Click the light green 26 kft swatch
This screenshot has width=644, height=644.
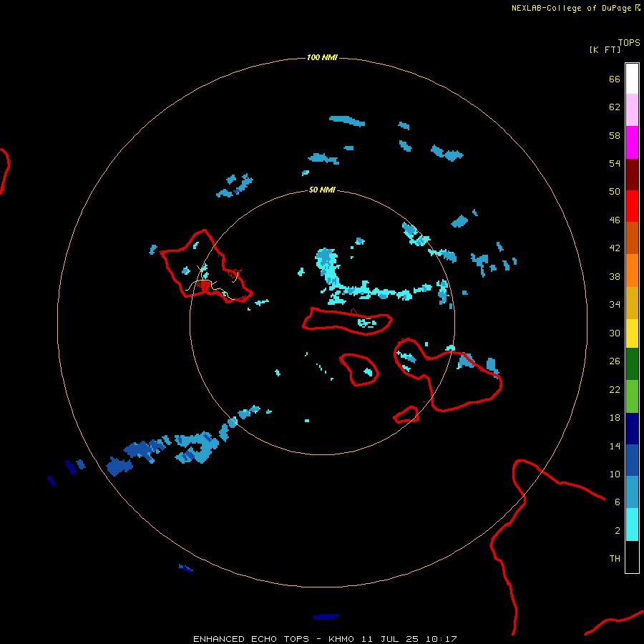tap(632, 396)
